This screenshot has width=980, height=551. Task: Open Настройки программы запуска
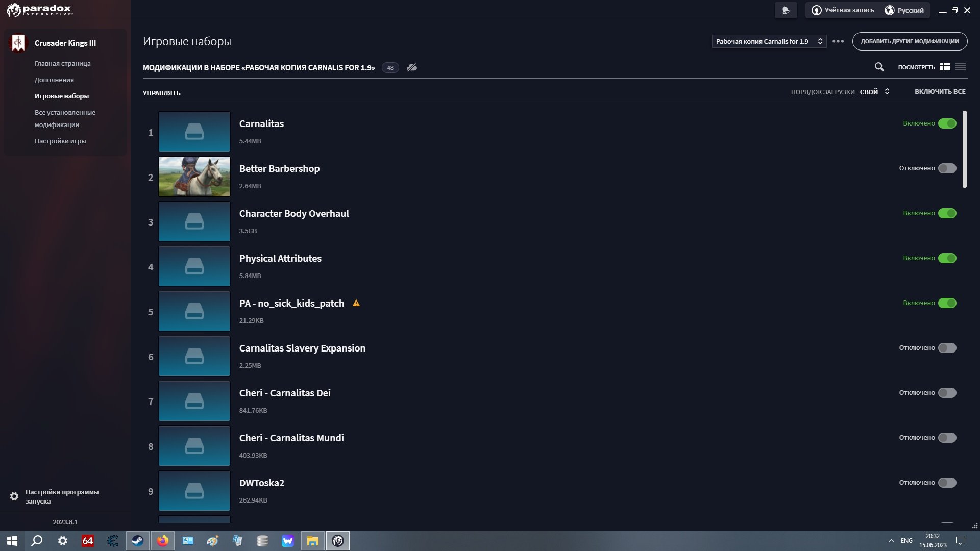click(62, 496)
